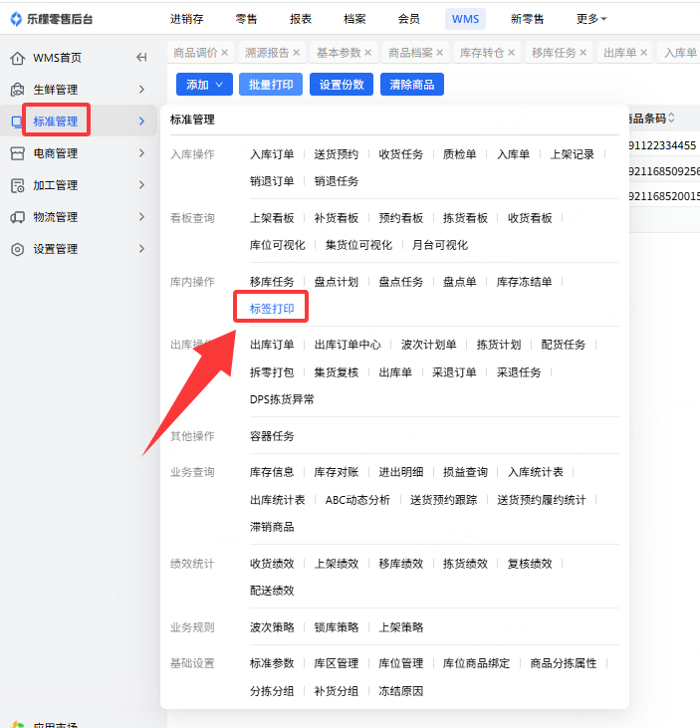Close the 库存转仓 tab
Viewport: 700px width, 728px height.
pos(512,53)
